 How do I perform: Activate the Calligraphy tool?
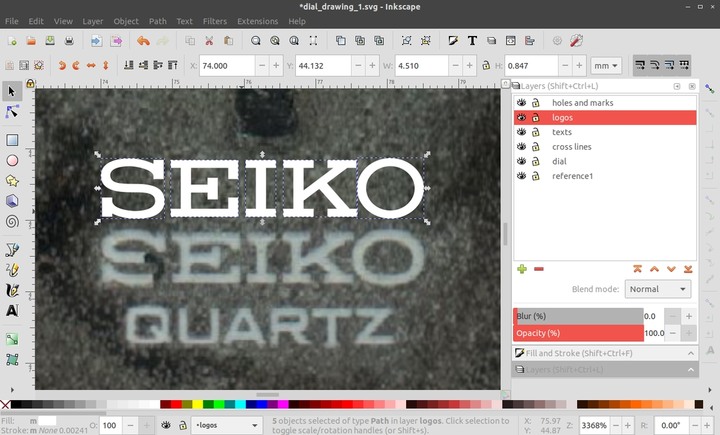click(12, 290)
